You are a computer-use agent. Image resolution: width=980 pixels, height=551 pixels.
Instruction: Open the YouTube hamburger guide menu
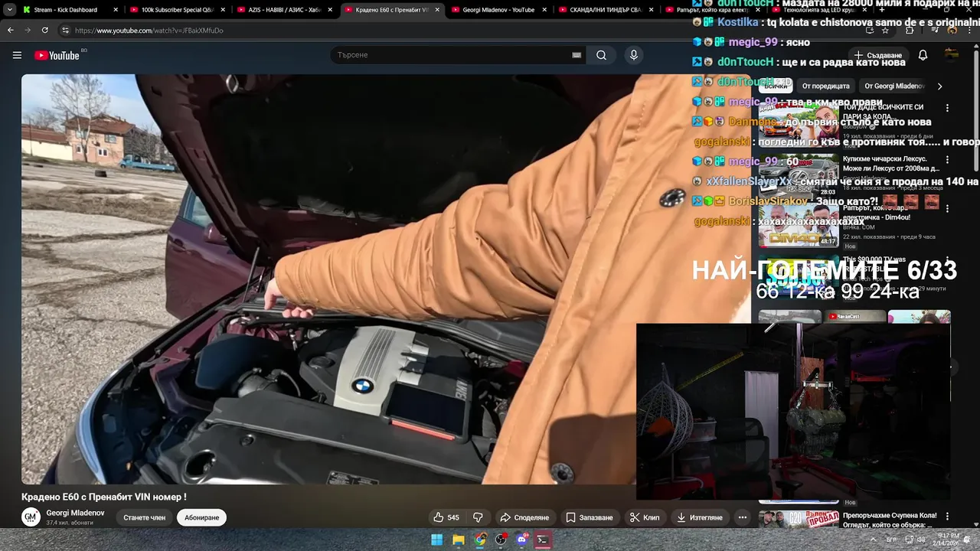(x=17, y=55)
